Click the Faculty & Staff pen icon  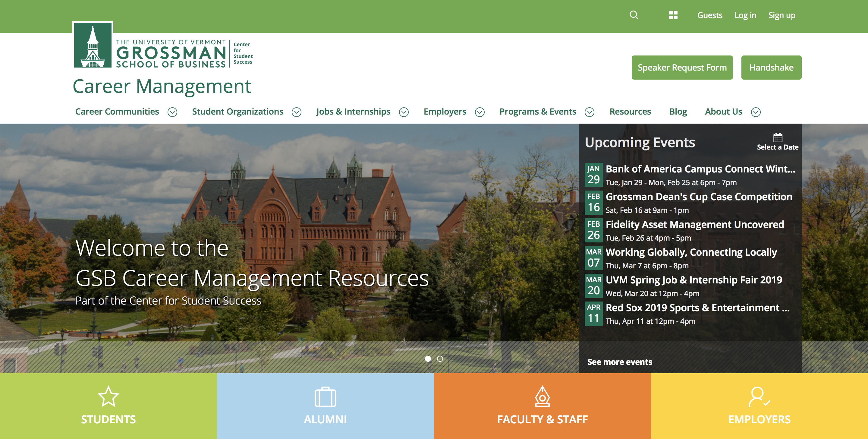(x=542, y=396)
